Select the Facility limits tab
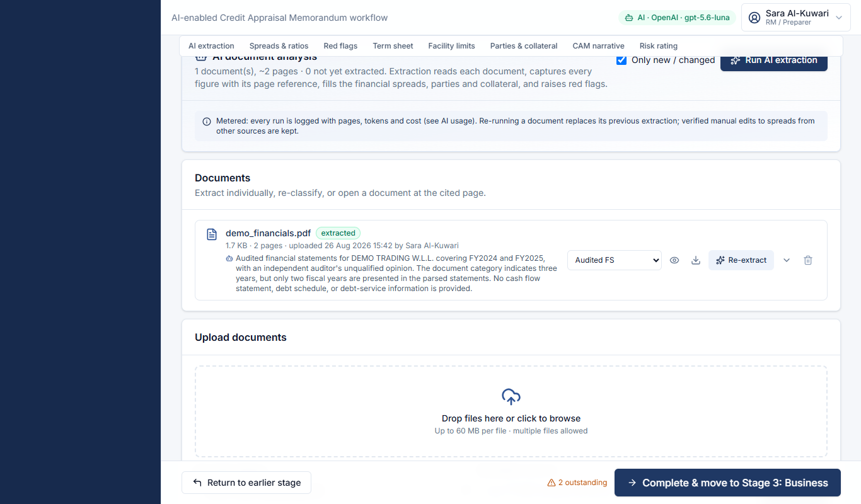This screenshot has height=504, width=861. (x=451, y=46)
